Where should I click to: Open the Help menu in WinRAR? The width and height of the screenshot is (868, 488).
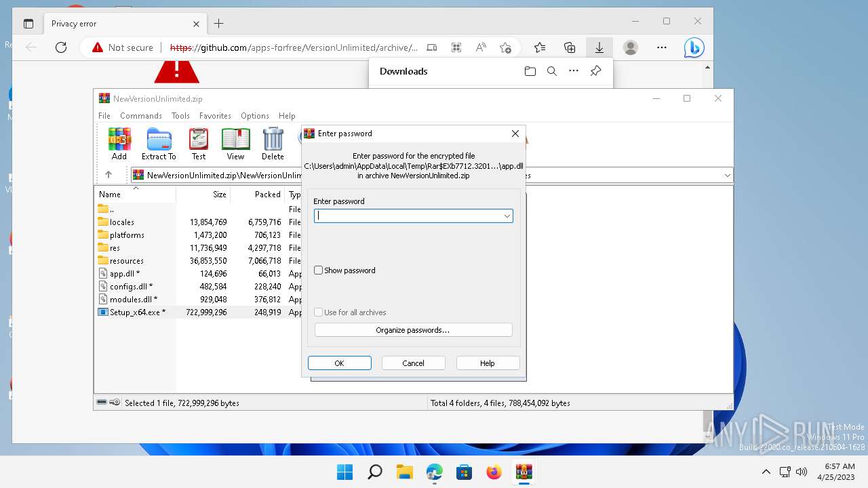[x=287, y=116]
